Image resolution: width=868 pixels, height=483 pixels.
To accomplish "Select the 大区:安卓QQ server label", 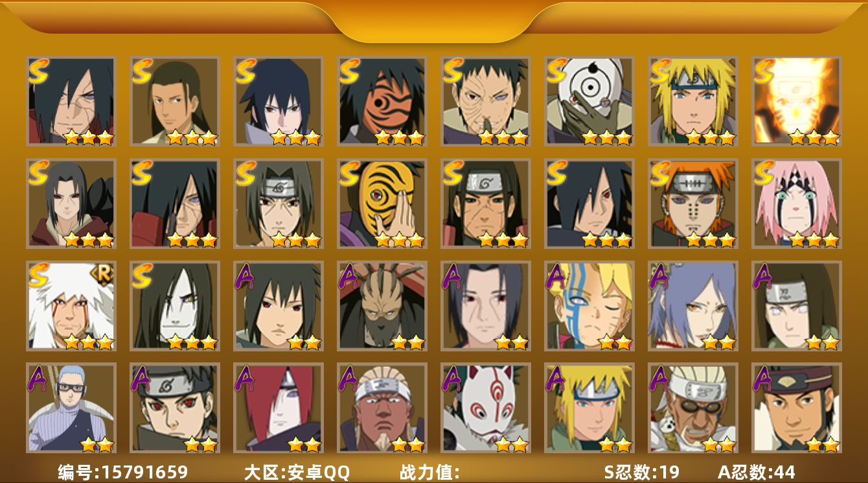I will (297, 472).
